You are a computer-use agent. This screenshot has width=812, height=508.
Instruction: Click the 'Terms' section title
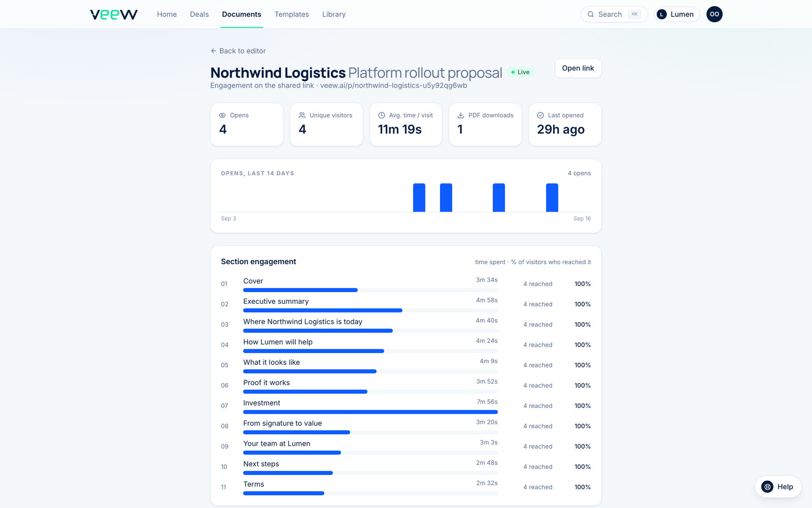[254, 484]
